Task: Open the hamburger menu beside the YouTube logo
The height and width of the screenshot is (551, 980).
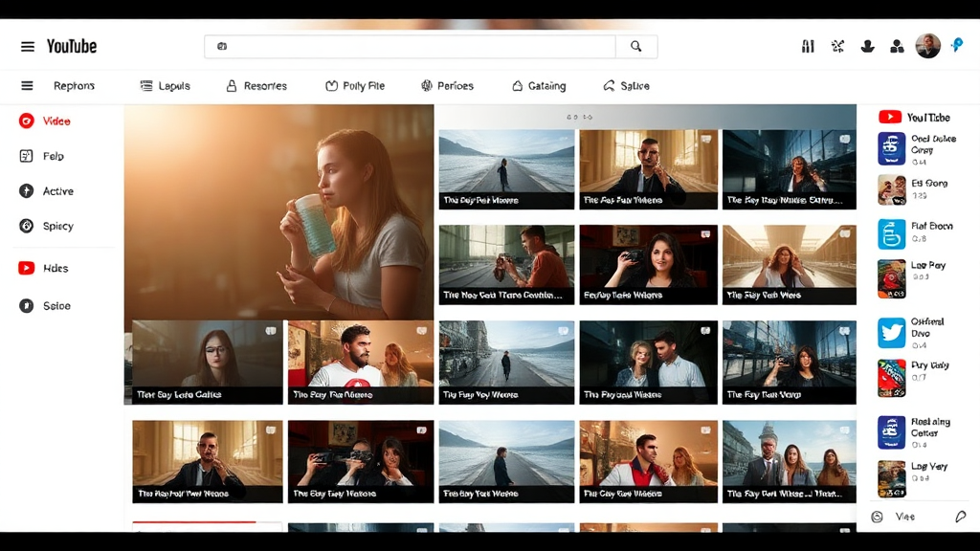Action: (x=28, y=46)
